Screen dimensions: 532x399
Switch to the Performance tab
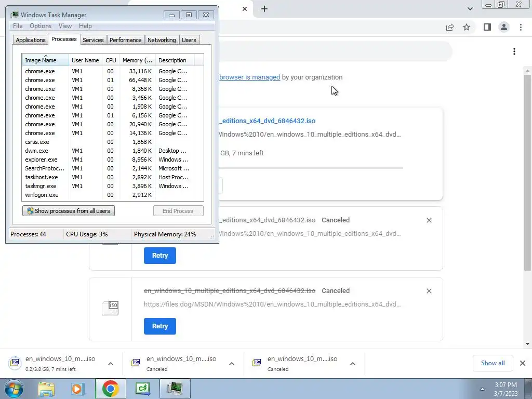pyautogui.click(x=125, y=40)
